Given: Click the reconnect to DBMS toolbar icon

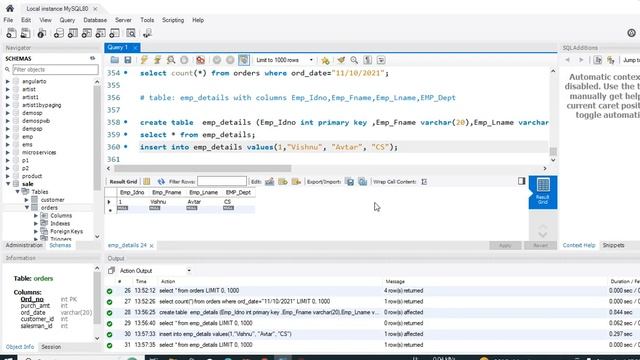Looking at the screenshot, I should coord(147,33).
